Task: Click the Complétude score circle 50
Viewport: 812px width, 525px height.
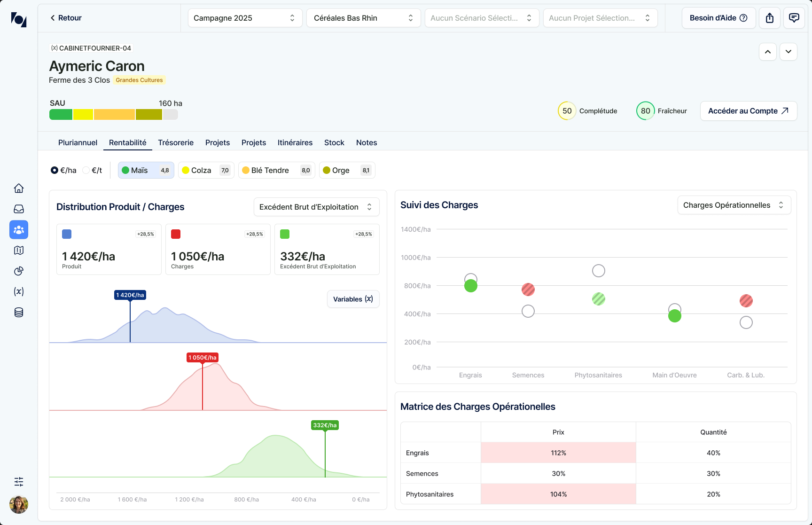Action: click(x=567, y=111)
